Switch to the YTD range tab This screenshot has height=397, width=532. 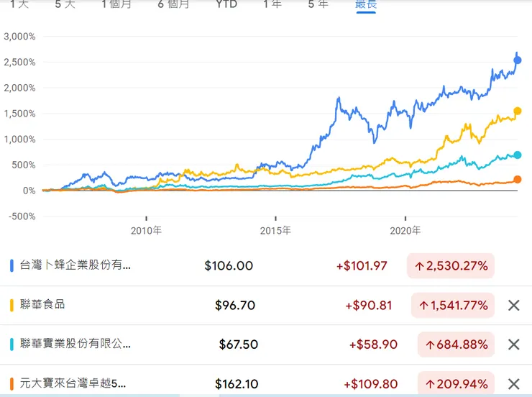pyautogui.click(x=226, y=4)
